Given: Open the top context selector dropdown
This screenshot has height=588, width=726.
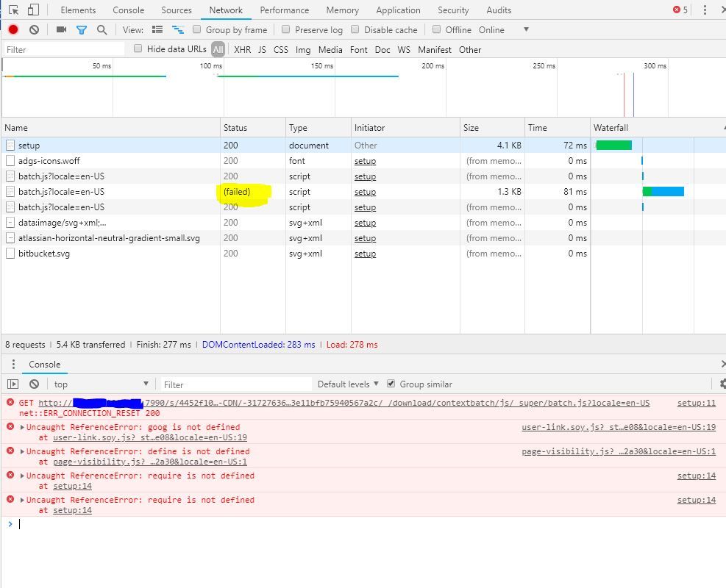Looking at the screenshot, I should (x=101, y=384).
